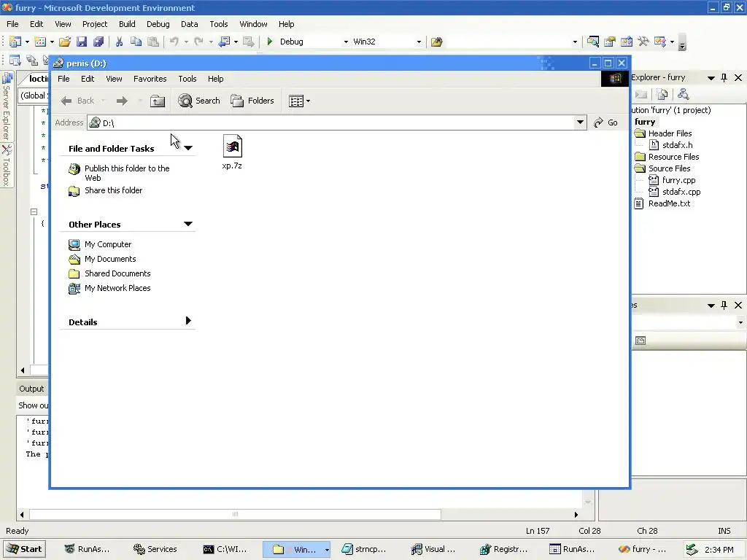This screenshot has width=747, height=560.
Task: Click the output horizontal scrollbar thumb
Action: (235, 514)
